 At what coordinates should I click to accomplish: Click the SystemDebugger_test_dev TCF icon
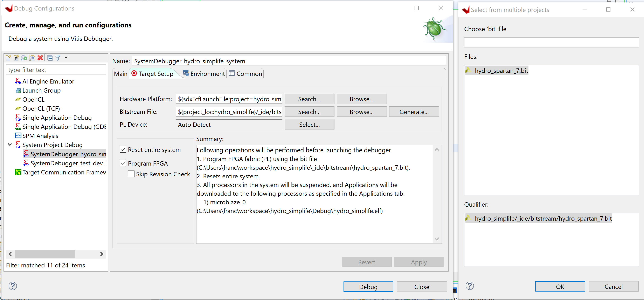point(26,163)
